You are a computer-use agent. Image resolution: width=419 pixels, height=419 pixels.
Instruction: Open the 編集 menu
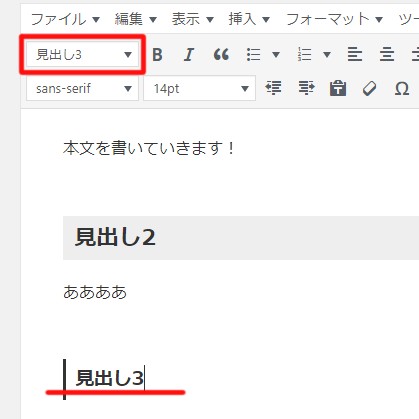click(136, 19)
